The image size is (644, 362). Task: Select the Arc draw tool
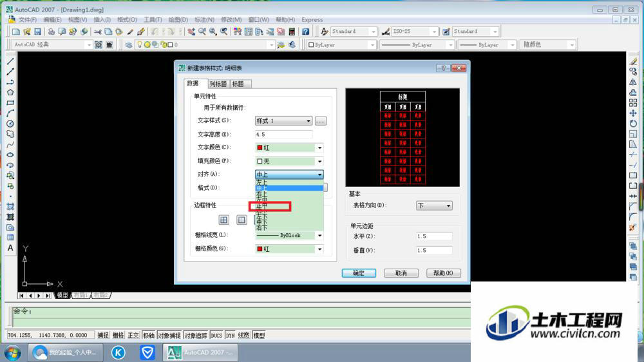10,113
